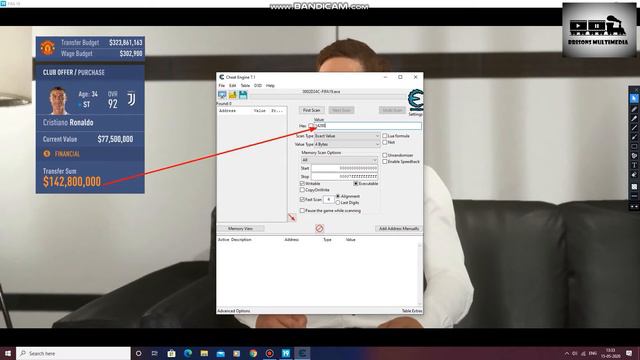Toggle the Hex checkbox

311,126
